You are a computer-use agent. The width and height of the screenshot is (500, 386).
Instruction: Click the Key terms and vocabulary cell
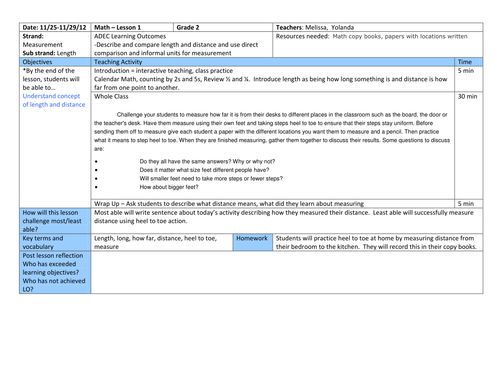55,242
